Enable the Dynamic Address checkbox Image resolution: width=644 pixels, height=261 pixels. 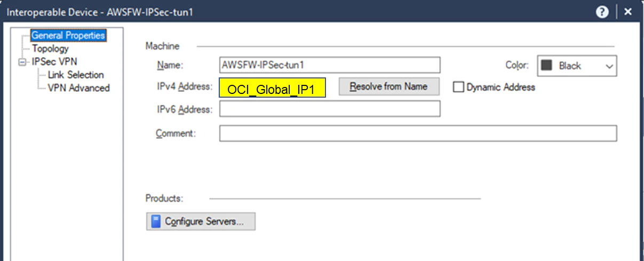click(x=458, y=87)
